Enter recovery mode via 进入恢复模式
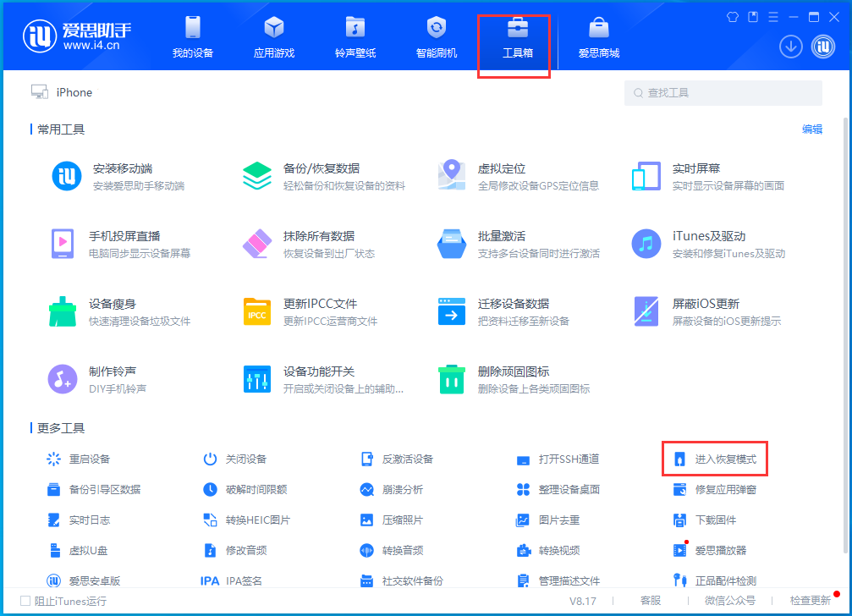The image size is (852, 616). [x=716, y=459]
